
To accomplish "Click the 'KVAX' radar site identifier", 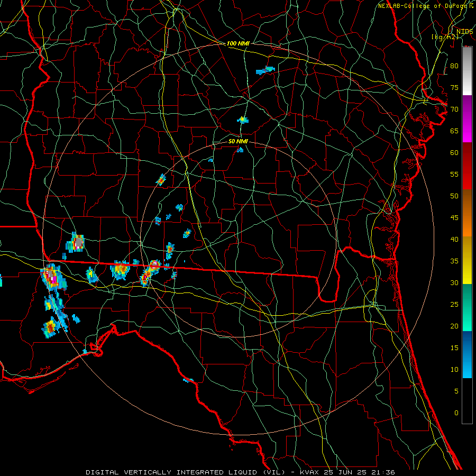I will click(309, 472).
